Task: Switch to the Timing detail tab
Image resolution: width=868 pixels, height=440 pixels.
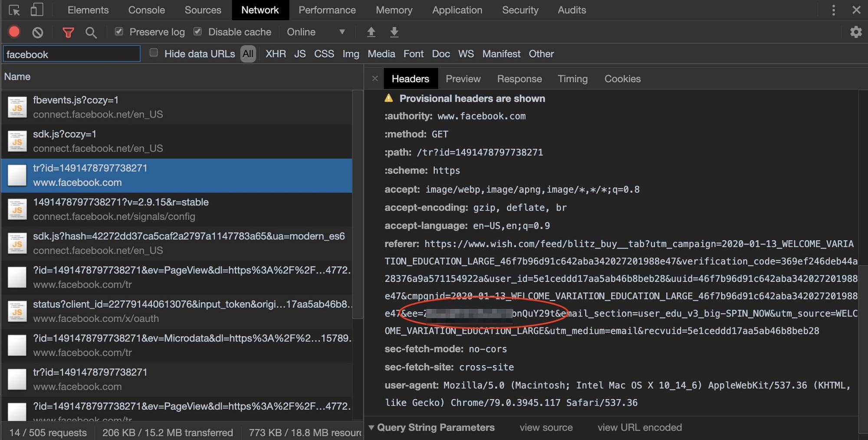Action: tap(572, 79)
